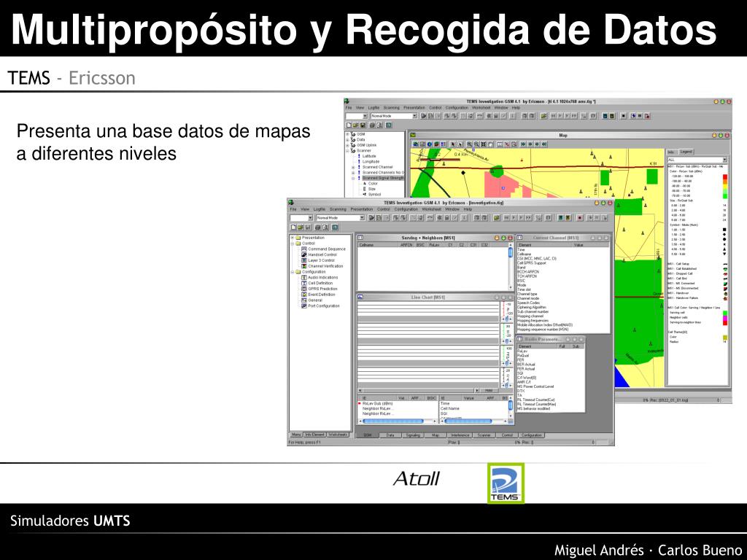Expand GSM Uplink node in back window tree
The height and width of the screenshot is (560, 747).
coord(347,145)
